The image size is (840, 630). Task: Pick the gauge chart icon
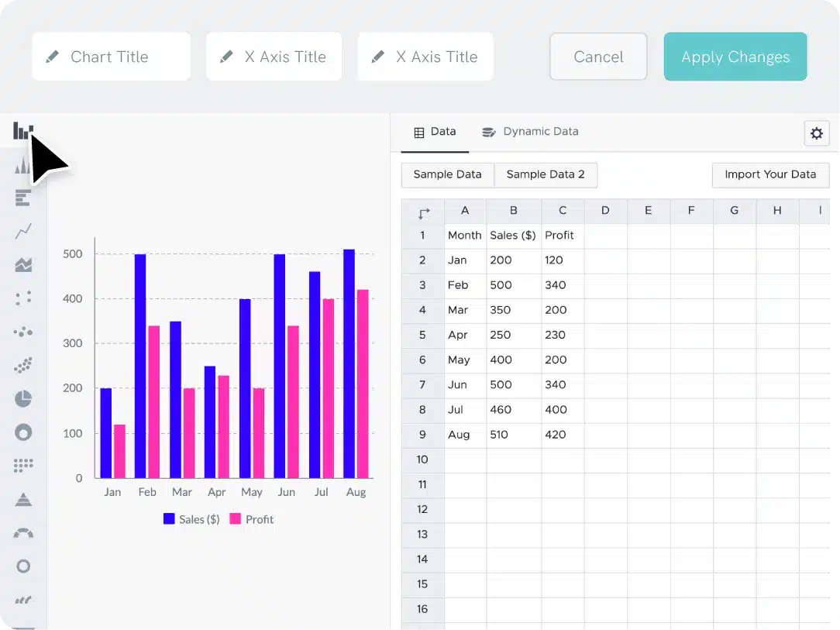(x=23, y=533)
